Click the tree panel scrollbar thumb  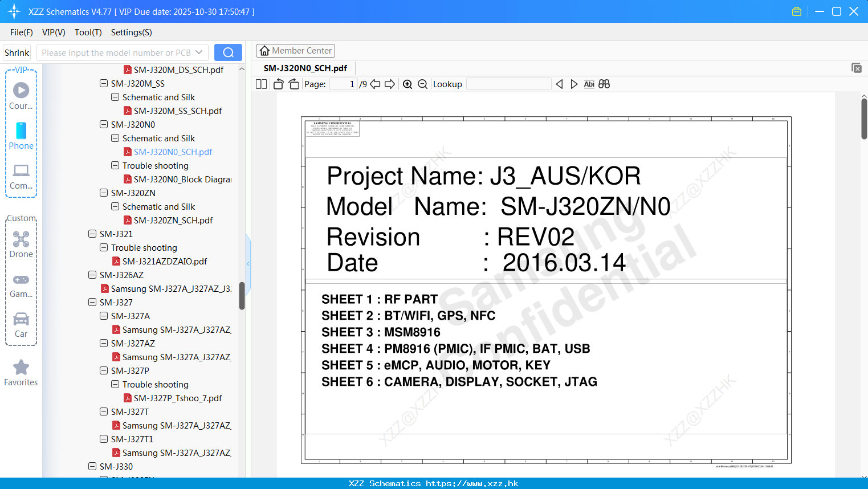tap(242, 296)
